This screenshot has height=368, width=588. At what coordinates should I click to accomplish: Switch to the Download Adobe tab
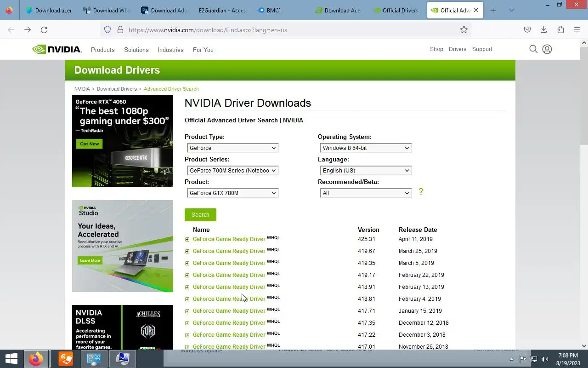point(164,10)
